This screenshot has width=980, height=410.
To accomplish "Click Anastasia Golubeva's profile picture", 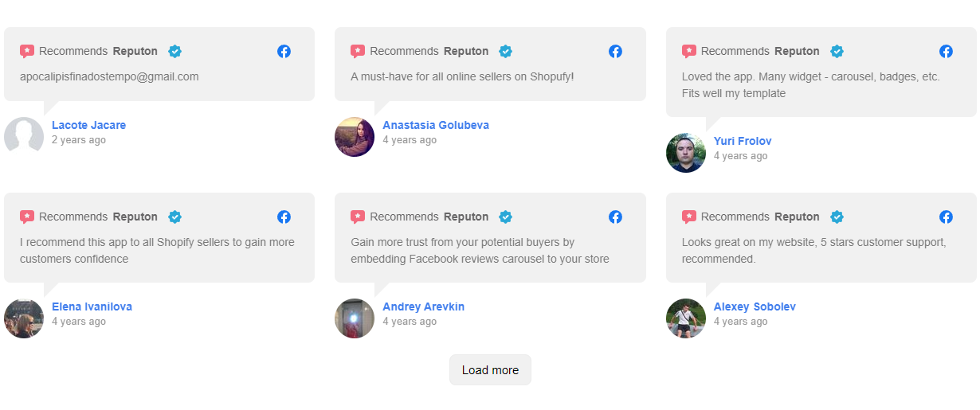I will (355, 137).
